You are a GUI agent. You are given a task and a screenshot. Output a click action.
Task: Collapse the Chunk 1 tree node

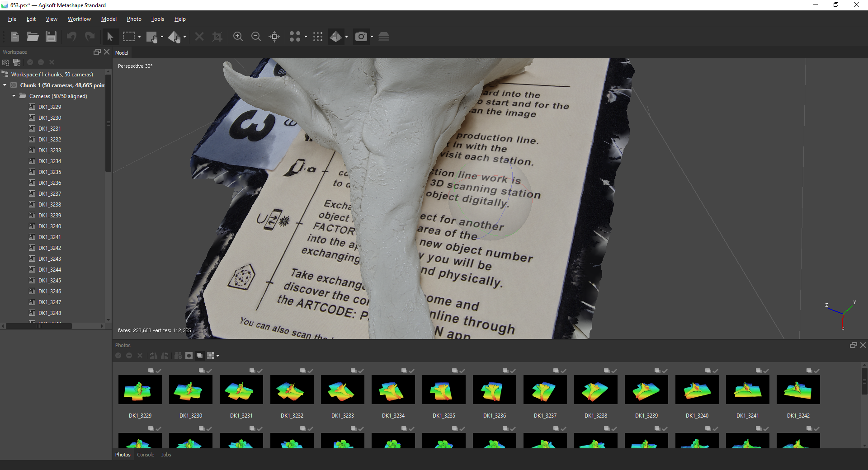click(x=5, y=85)
